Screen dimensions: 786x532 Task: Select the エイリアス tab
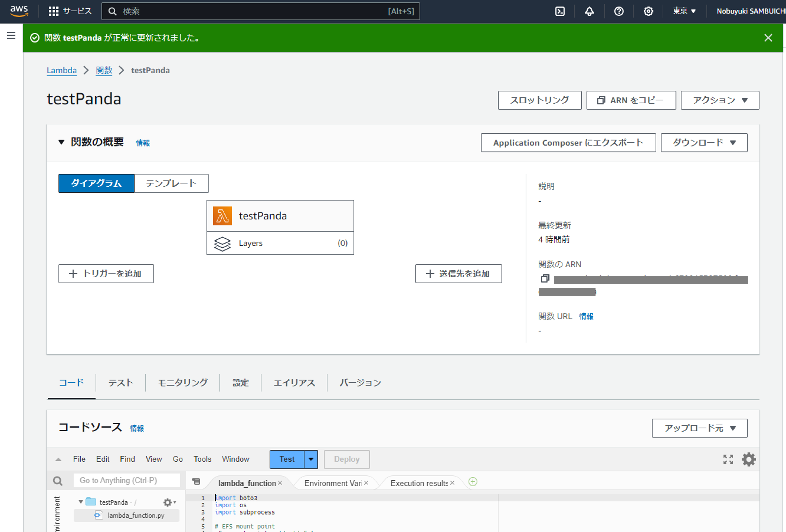(294, 383)
